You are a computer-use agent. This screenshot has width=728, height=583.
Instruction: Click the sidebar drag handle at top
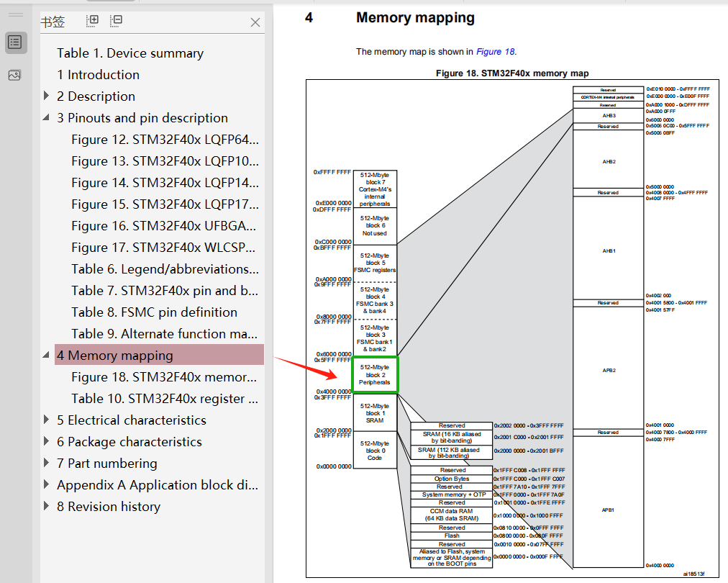pyautogui.click(x=14, y=14)
